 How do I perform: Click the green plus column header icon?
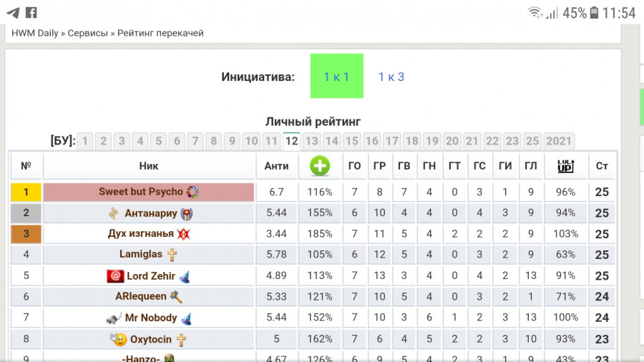point(320,166)
